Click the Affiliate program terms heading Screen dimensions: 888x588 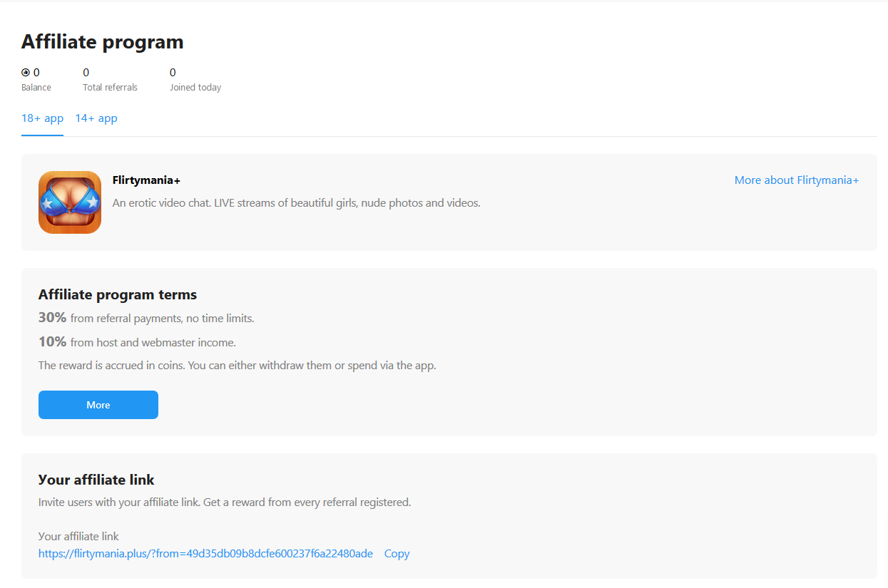pos(118,294)
